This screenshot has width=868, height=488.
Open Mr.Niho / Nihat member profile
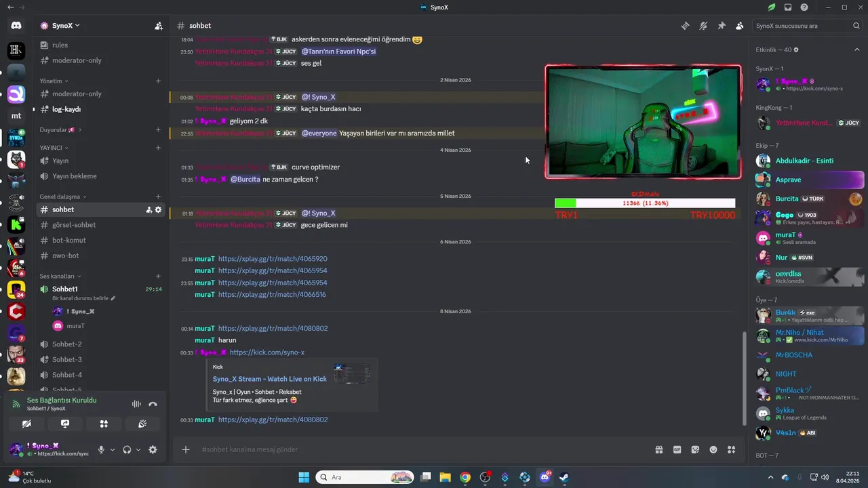(810, 335)
